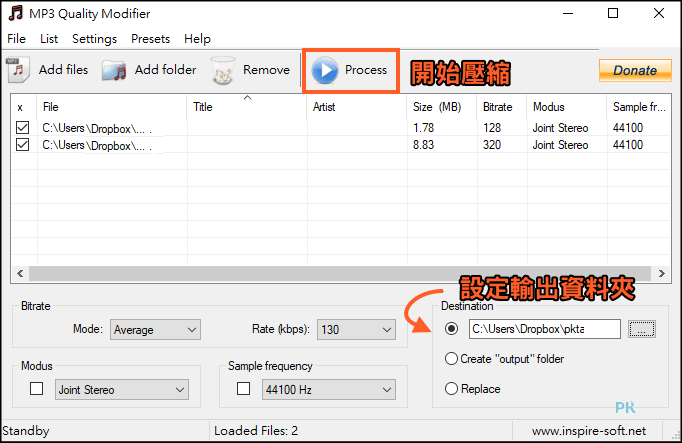
Task: Open the 44100 Hz sample frequency dropdown
Action: point(329,390)
